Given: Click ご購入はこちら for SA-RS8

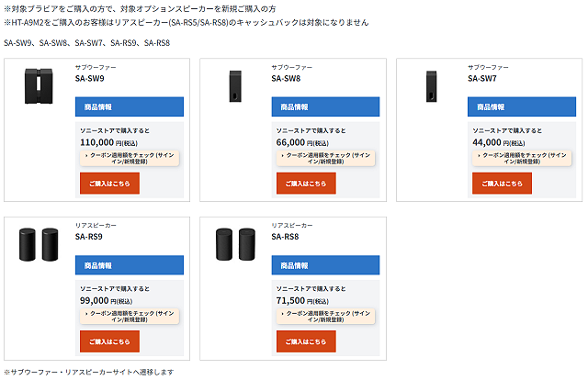Looking at the screenshot, I should (306, 341).
